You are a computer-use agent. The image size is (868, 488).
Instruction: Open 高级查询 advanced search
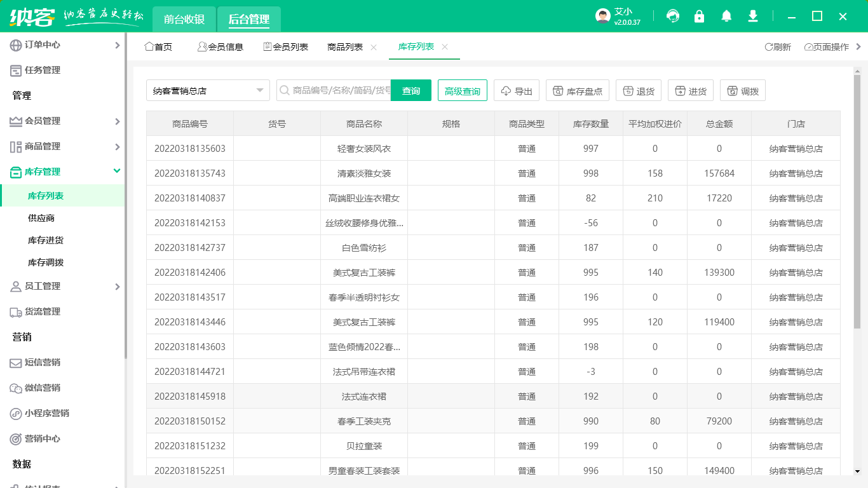coord(462,90)
